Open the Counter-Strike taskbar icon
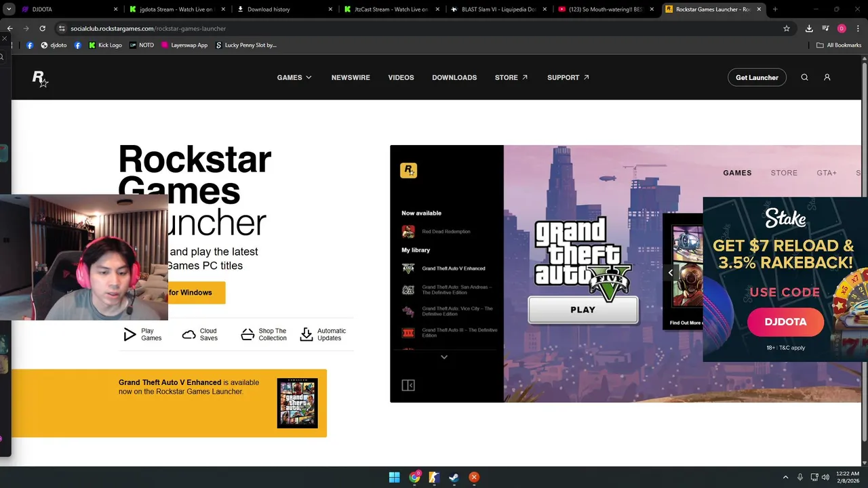868x488 pixels. point(434,477)
